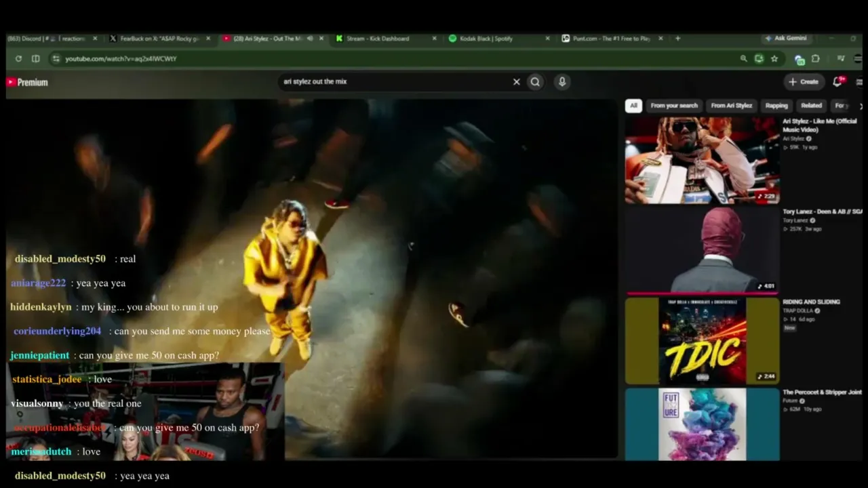Open the browser extensions puzzle icon
This screenshot has height=488, width=868.
point(816,59)
